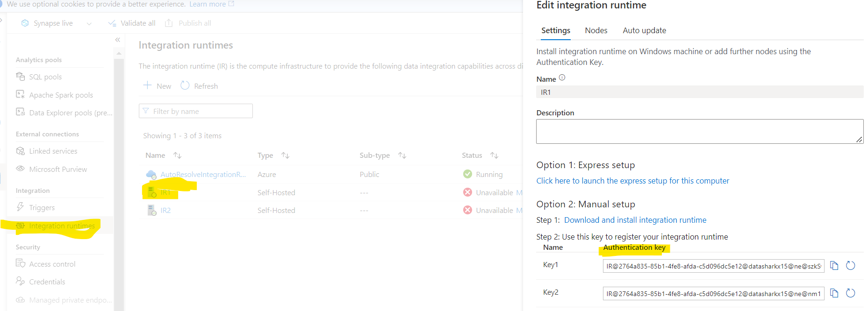Click the Filter by name box

196,111
